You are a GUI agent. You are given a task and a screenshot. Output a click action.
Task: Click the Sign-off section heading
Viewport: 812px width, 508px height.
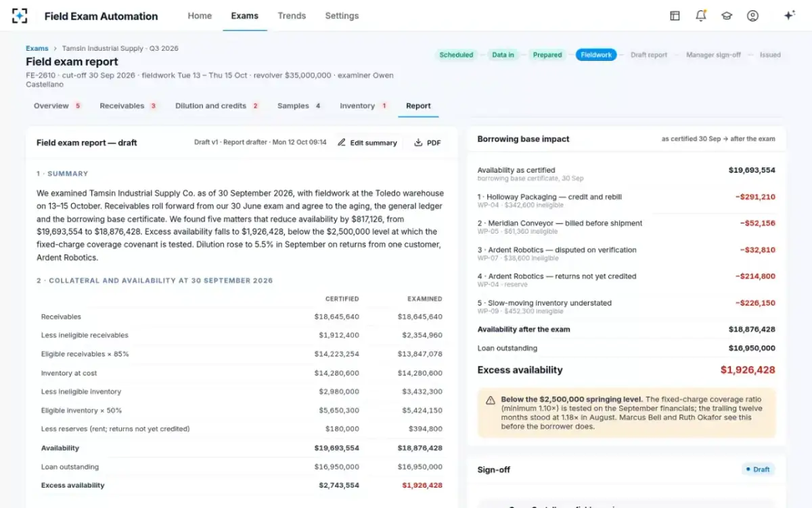tap(493, 469)
